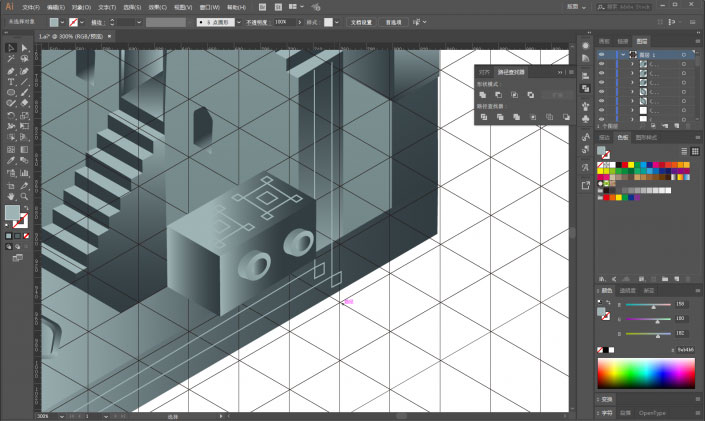Select the Zoom magnifier tool
The width and height of the screenshot is (705, 421).
pyautogui.click(x=24, y=197)
